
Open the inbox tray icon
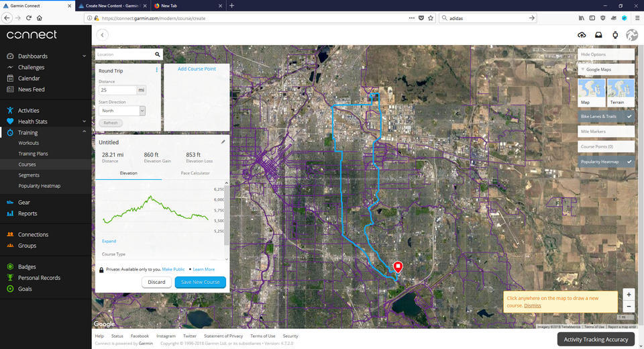(598, 35)
